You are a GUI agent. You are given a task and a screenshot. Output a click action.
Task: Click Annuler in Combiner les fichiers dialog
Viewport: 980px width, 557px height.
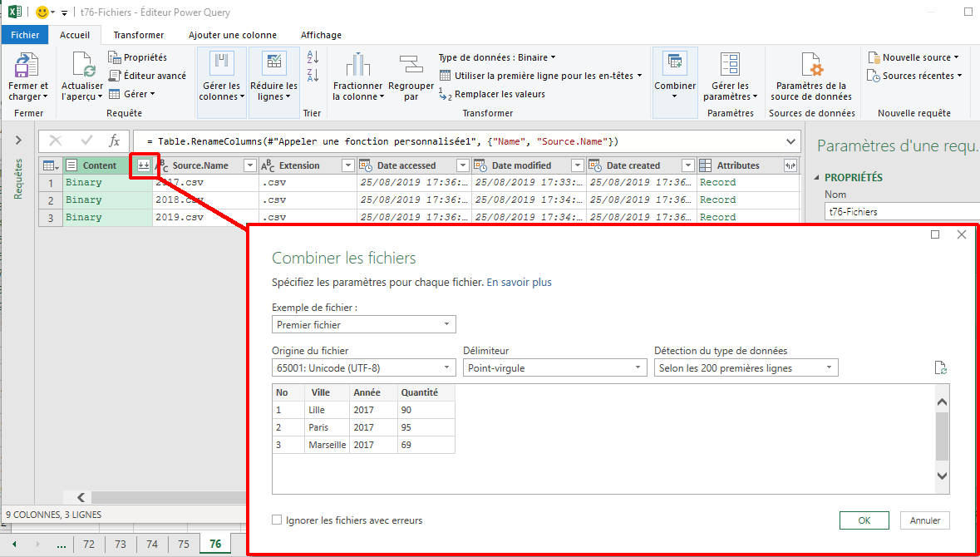[925, 520]
